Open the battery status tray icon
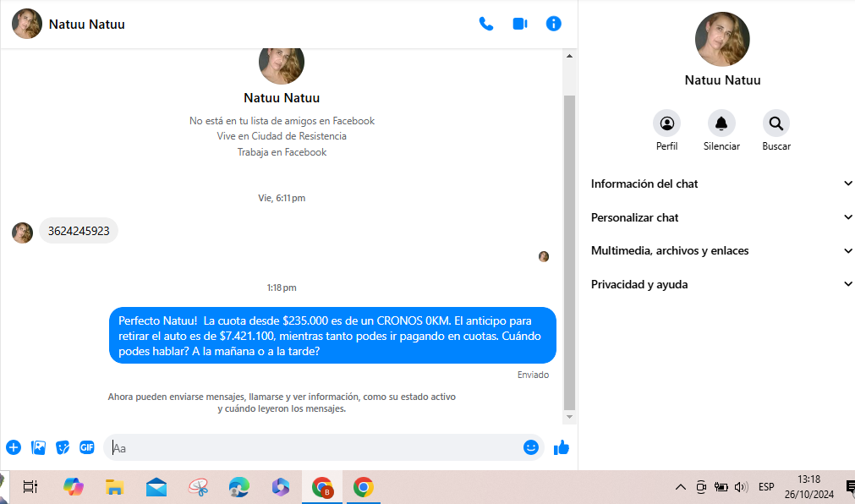 721,487
